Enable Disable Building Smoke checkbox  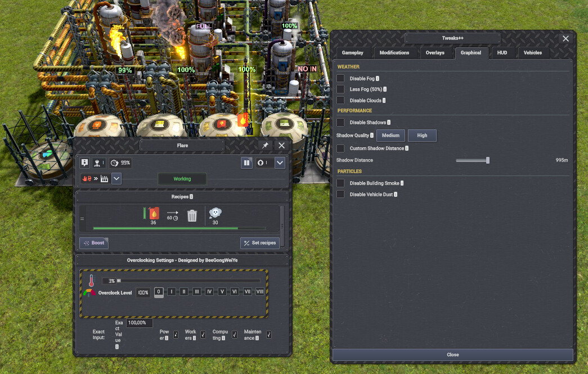(x=340, y=183)
